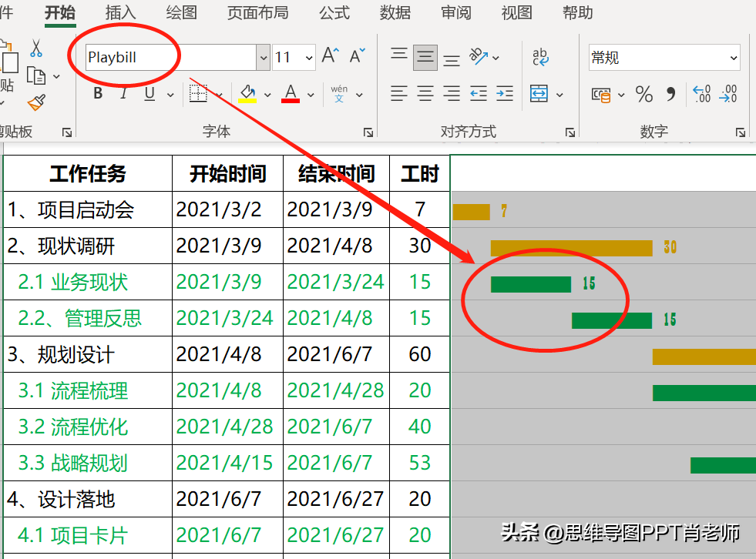Increase font size with larger A

click(331, 55)
